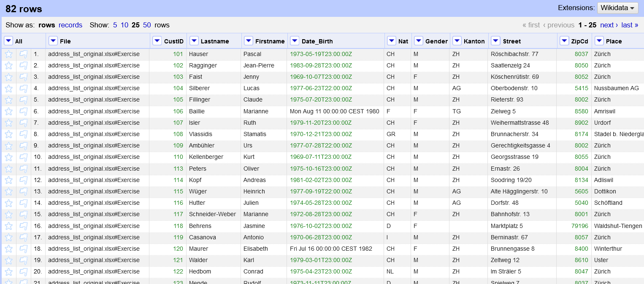Show 50 rows per page
Screen dimensions: 644x284
(x=147, y=25)
